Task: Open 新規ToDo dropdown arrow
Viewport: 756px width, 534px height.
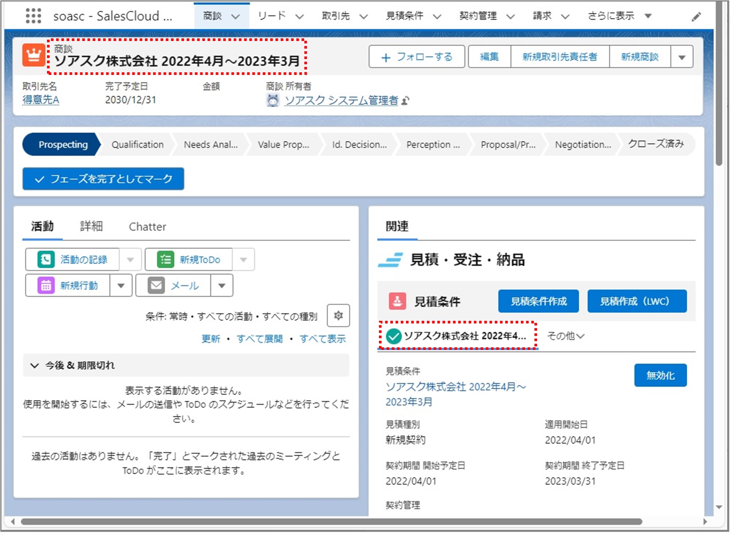Action: (x=244, y=259)
